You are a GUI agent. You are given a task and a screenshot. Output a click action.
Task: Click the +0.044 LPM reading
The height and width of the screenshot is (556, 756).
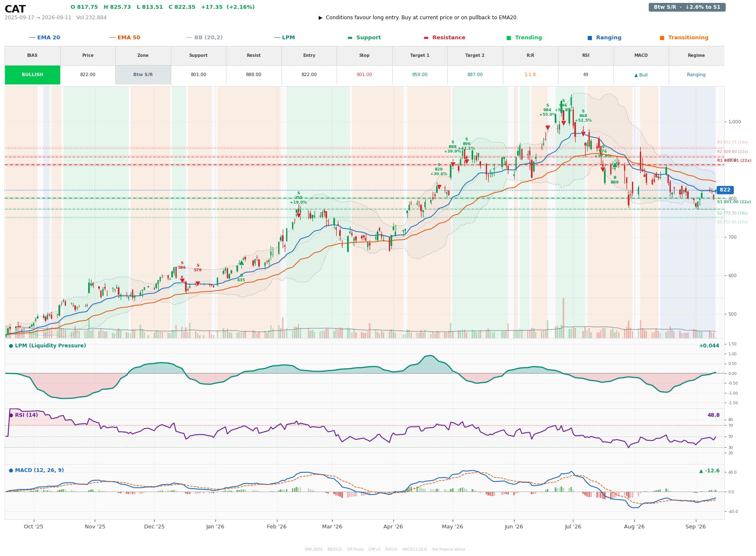[709, 346]
